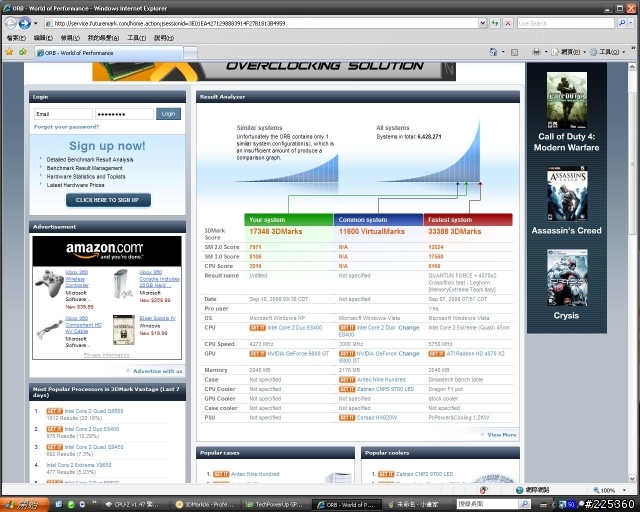Click the GET IT badge beside ATI Radeon HD 4870 X2
Viewport: 640px width, 512px height.
click(x=436, y=354)
